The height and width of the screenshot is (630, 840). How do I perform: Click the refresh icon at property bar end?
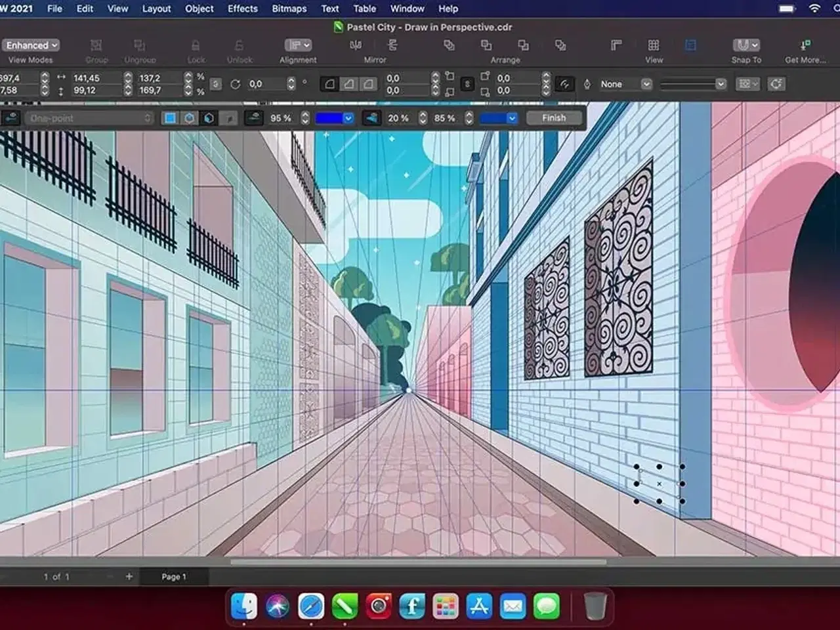(x=776, y=84)
